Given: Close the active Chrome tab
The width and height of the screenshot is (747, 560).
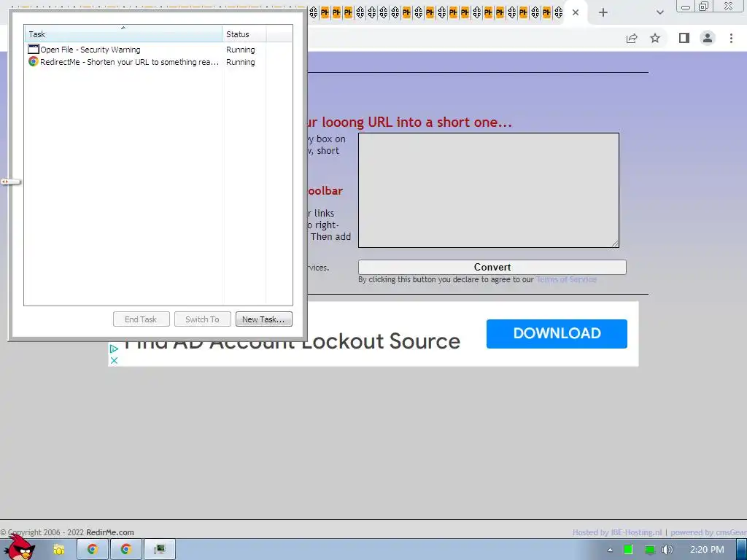Looking at the screenshot, I should pos(576,12).
